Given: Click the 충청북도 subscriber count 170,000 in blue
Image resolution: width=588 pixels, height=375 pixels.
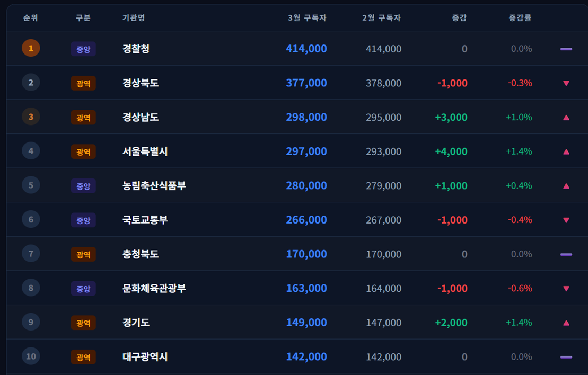Looking at the screenshot, I should pyautogui.click(x=306, y=254).
